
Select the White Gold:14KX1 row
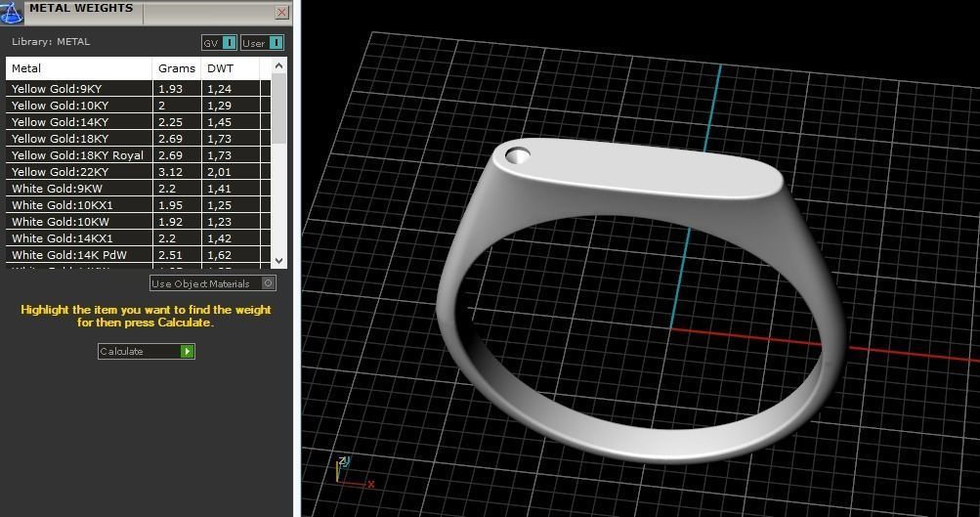pyautogui.click(x=139, y=238)
